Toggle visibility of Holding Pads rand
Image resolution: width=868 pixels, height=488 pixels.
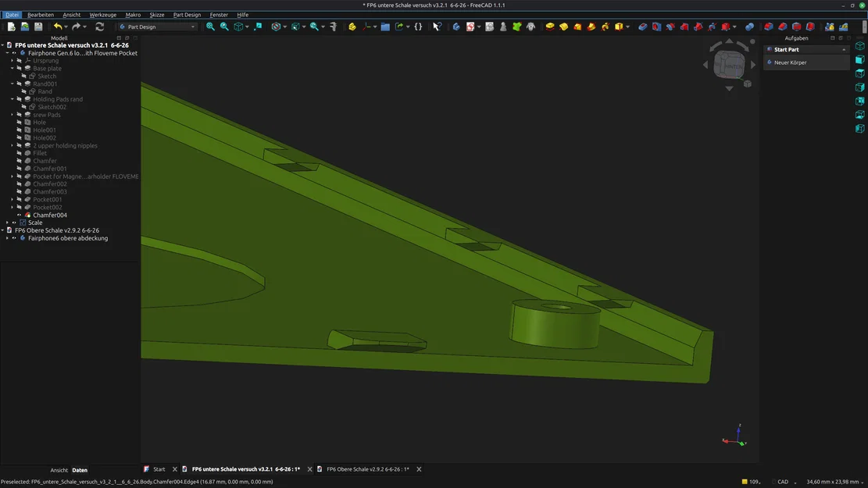point(20,100)
